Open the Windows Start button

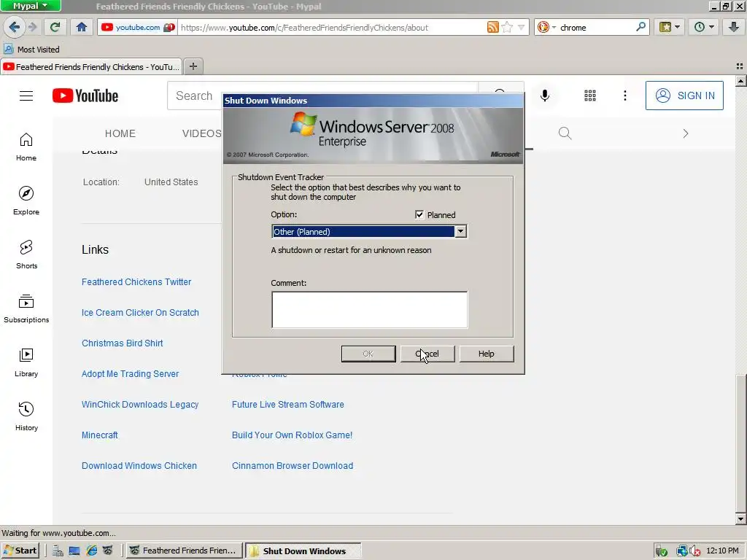[x=20, y=551]
